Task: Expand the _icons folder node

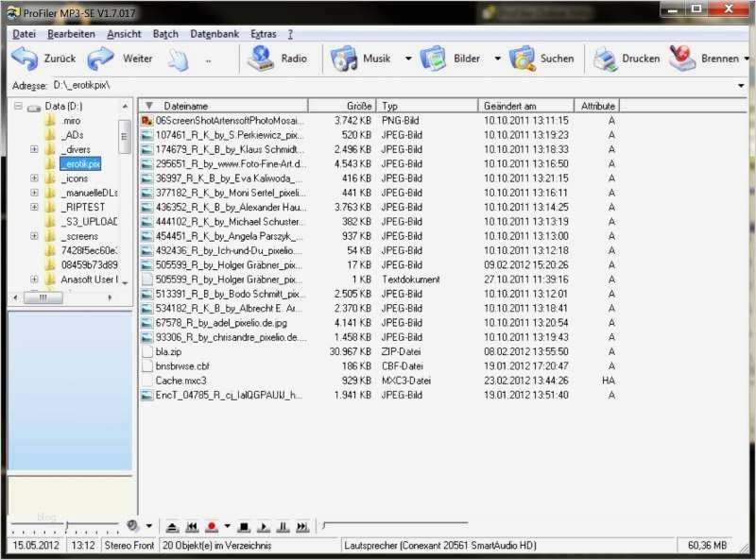Action: point(34,178)
